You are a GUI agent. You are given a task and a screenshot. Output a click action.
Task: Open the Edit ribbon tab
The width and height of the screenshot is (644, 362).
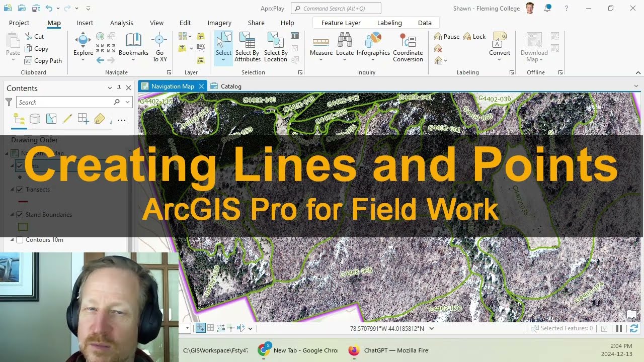click(x=185, y=23)
